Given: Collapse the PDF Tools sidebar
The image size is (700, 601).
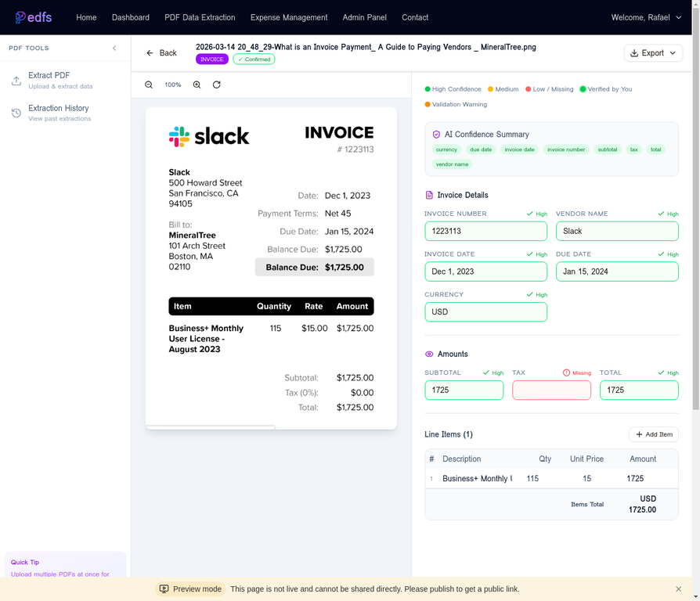Looking at the screenshot, I should click(x=114, y=49).
